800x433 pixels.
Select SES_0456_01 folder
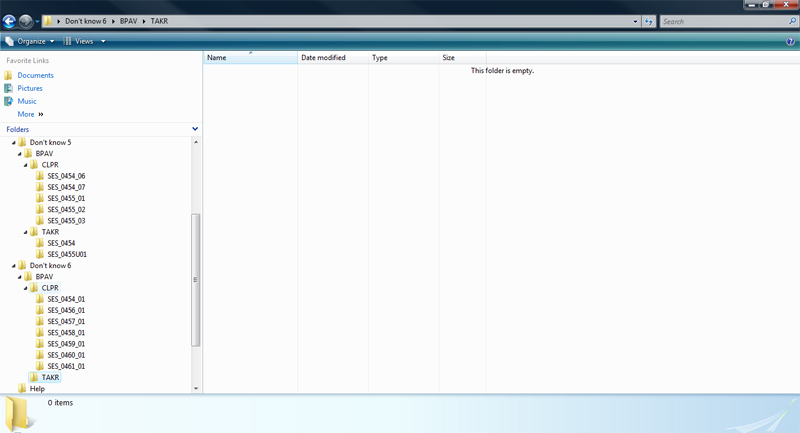coord(66,311)
